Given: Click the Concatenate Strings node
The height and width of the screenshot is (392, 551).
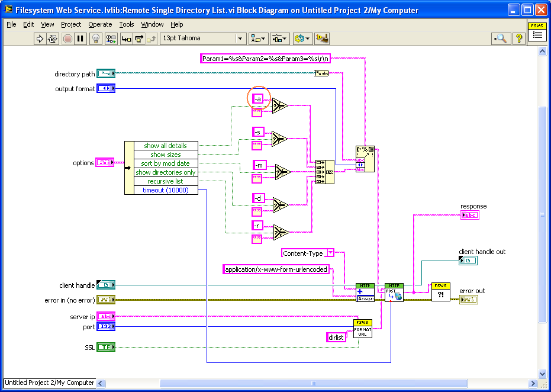Looking at the screenshot, I should 325,172.
